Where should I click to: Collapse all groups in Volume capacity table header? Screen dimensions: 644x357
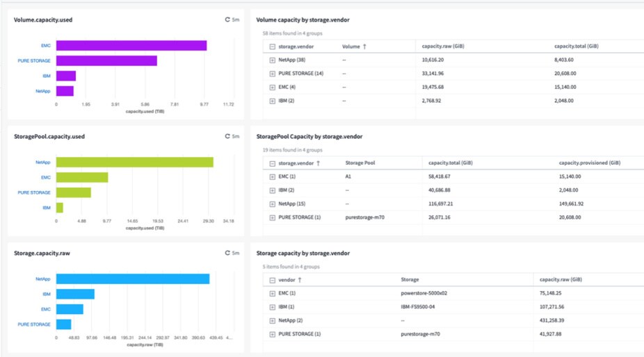tap(272, 47)
